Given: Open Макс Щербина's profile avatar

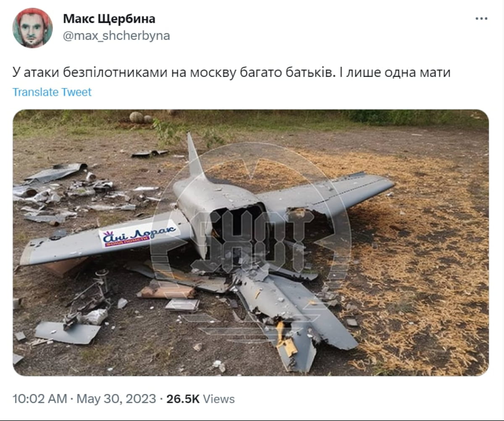Looking at the screenshot, I should [x=32, y=28].
